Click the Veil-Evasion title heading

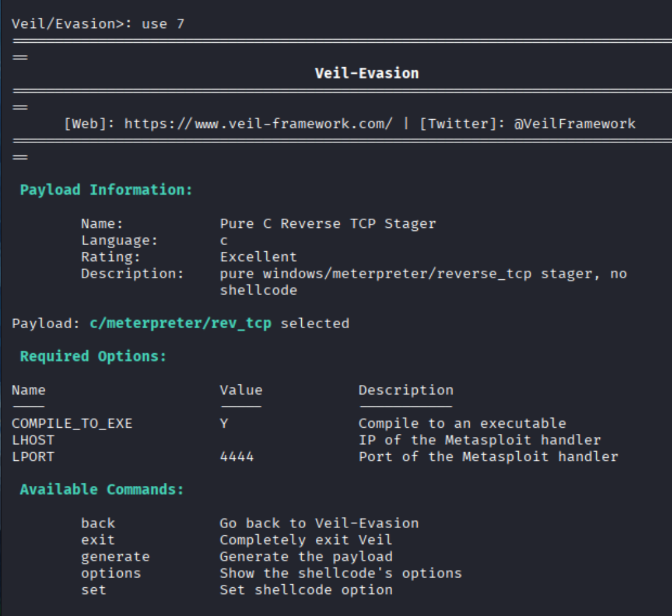367,73
